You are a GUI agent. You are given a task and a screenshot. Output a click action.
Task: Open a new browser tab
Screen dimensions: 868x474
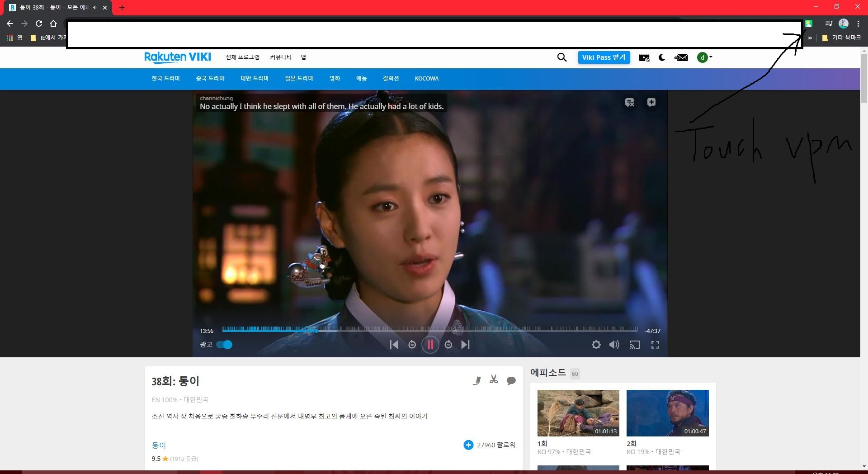pyautogui.click(x=122, y=8)
